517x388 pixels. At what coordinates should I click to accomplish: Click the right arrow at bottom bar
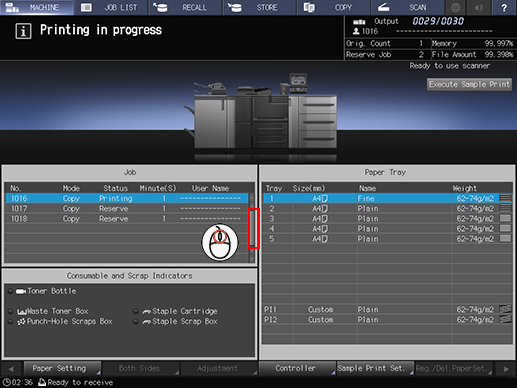(506, 369)
